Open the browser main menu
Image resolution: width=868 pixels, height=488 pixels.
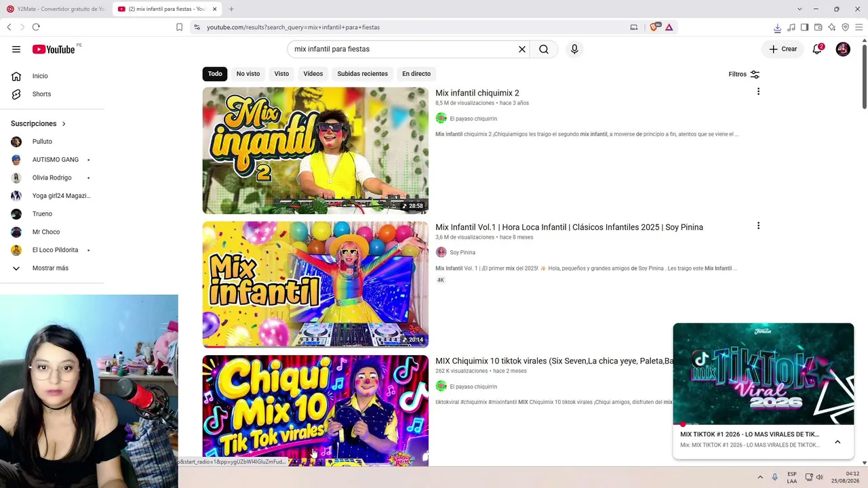tap(859, 27)
